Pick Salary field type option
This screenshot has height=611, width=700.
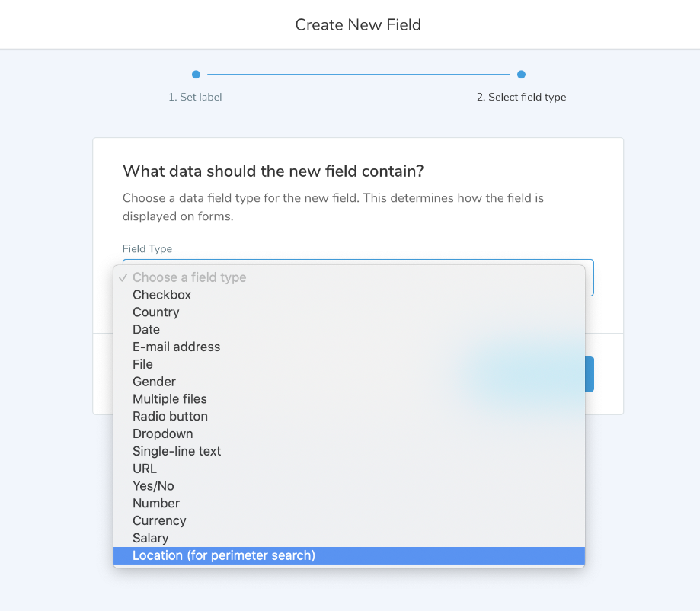click(150, 538)
